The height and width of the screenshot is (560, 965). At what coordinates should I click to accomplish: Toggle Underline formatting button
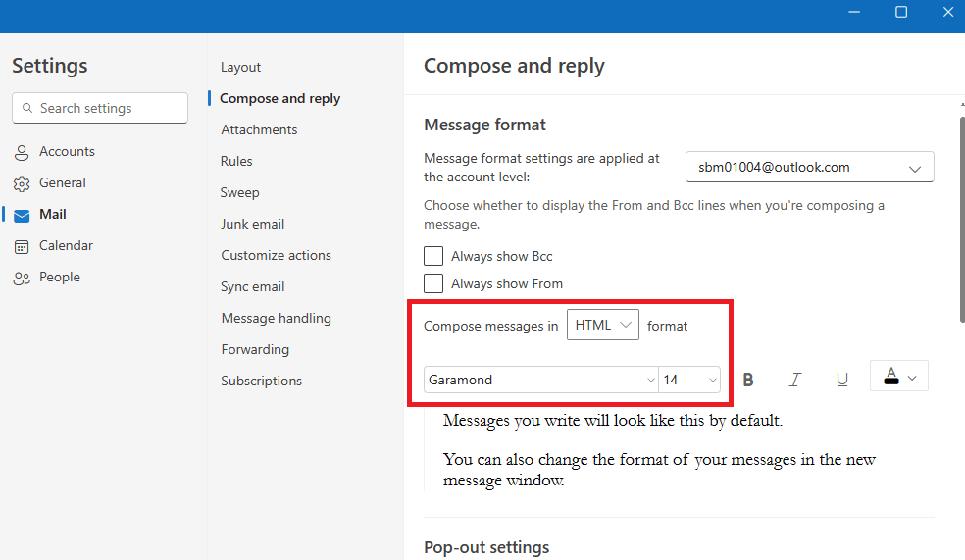[x=841, y=380]
